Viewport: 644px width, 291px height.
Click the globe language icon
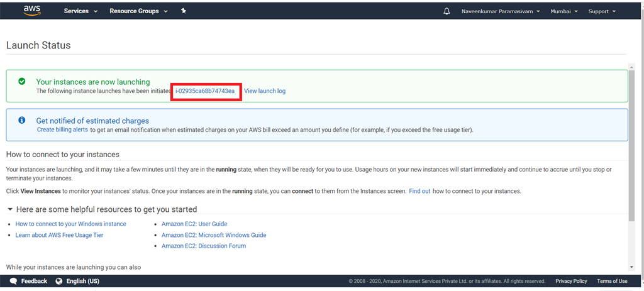59,281
